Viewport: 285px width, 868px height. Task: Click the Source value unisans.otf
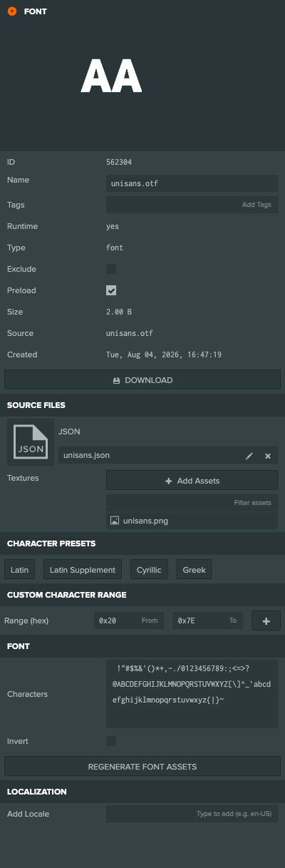[130, 333]
